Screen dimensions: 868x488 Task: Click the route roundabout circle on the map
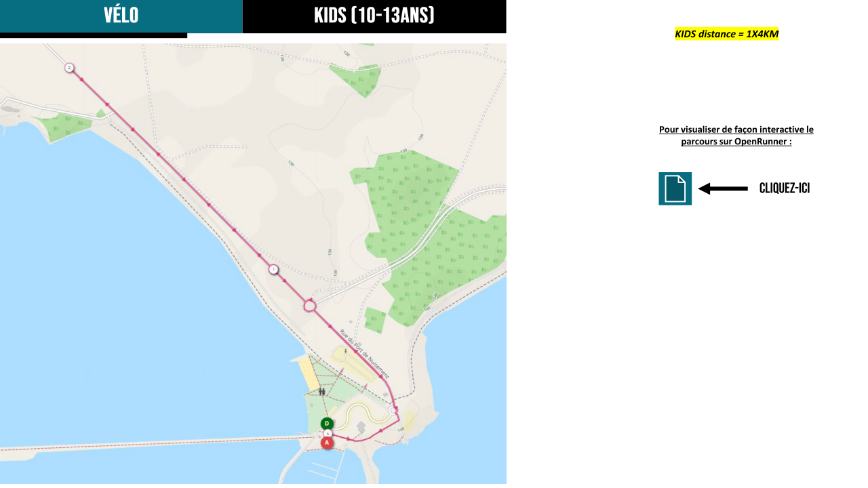[309, 306]
